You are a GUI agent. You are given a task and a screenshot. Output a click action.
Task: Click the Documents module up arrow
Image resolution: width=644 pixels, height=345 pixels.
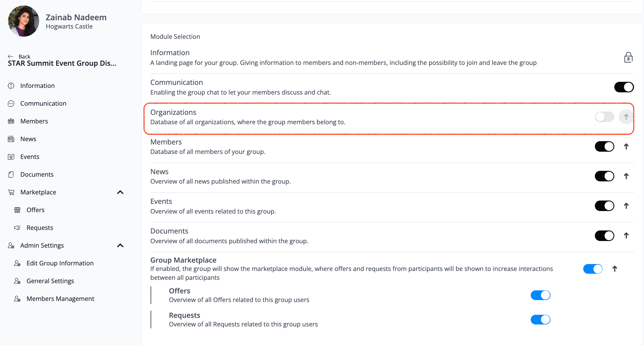tap(626, 235)
